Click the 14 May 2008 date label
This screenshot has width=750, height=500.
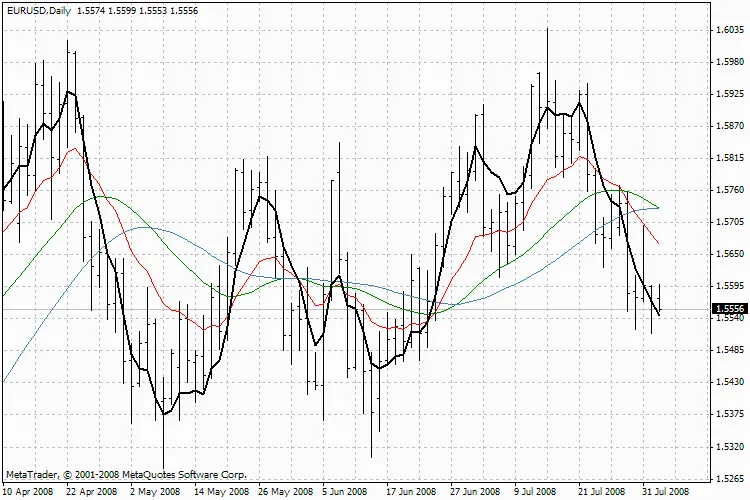(220, 492)
